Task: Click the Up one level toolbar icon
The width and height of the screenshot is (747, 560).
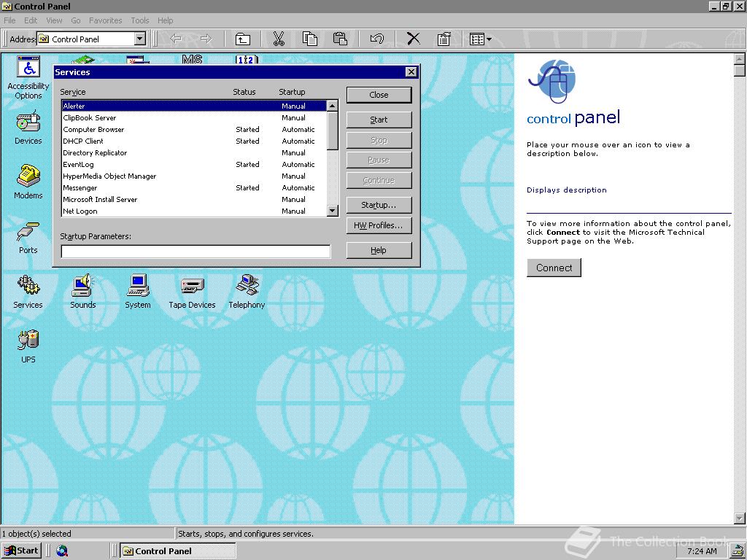Action: point(243,39)
